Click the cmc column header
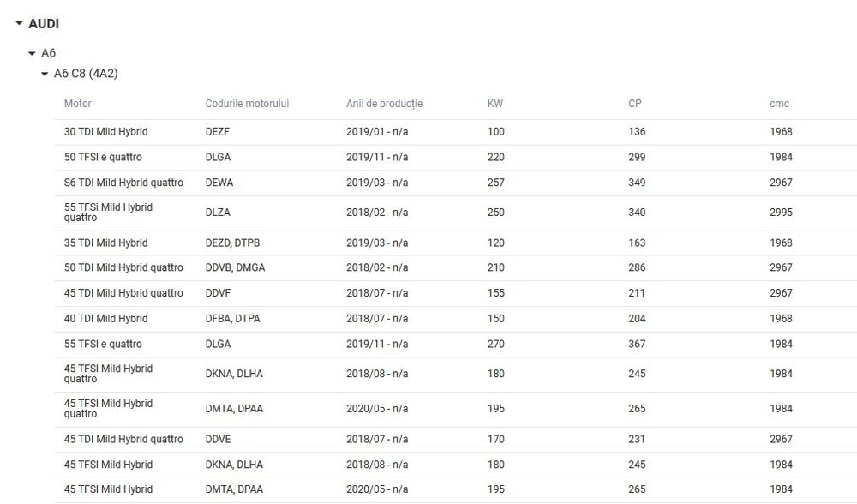Image resolution: width=857 pixels, height=504 pixels. click(x=779, y=104)
